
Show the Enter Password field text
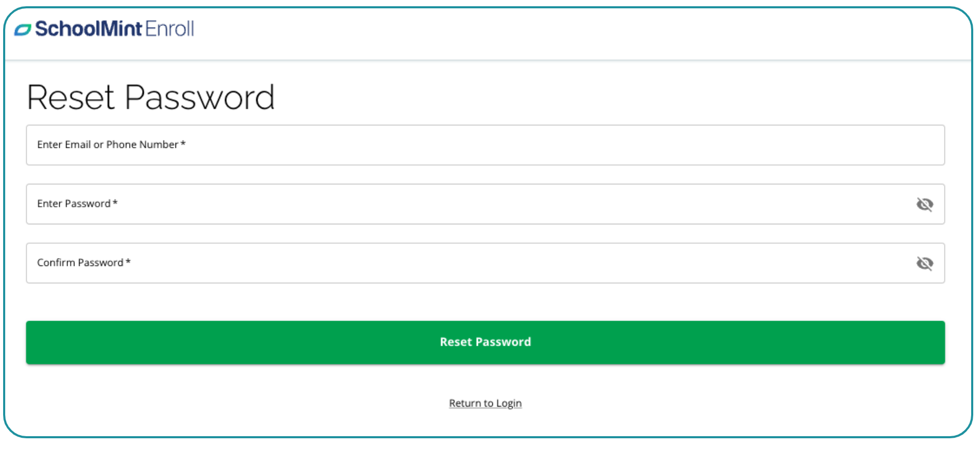[924, 204]
